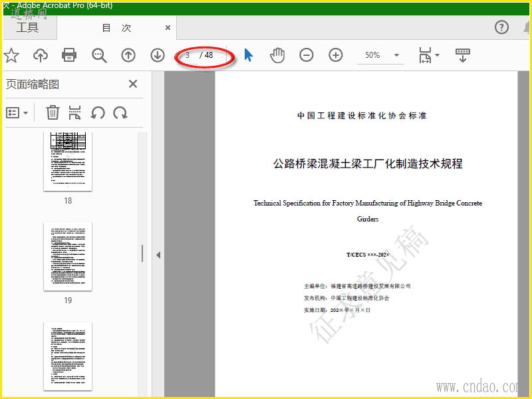Zoom out with the minus button
Image resolution: width=532 pixels, height=399 pixels.
point(307,55)
